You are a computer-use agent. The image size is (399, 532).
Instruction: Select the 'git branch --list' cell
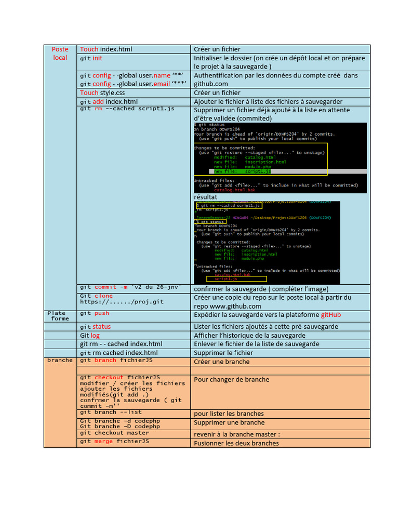click(134, 414)
